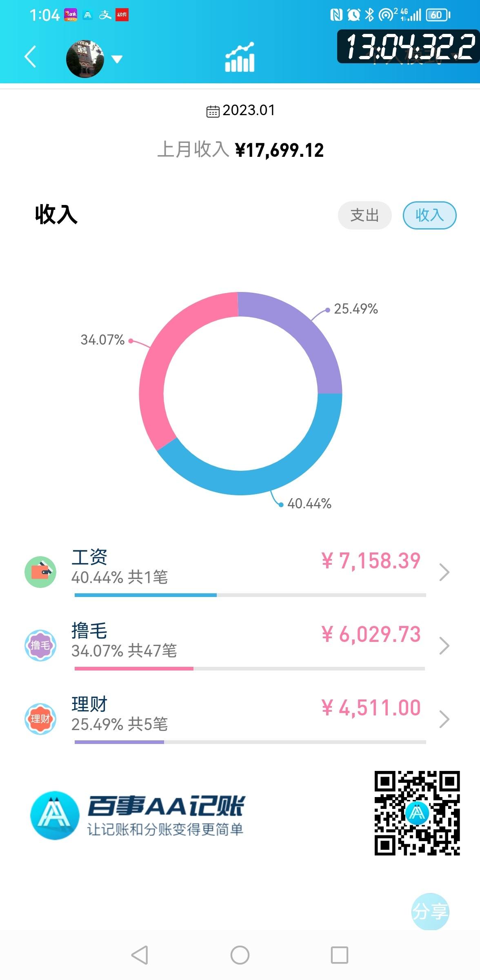480x980 pixels.
Task: Tap the Android home circle button
Action: click(x=240, y=955)
